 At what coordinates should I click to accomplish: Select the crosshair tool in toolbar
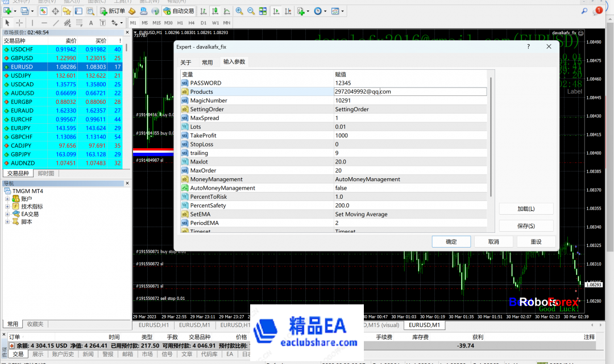(x=19, y=23)
